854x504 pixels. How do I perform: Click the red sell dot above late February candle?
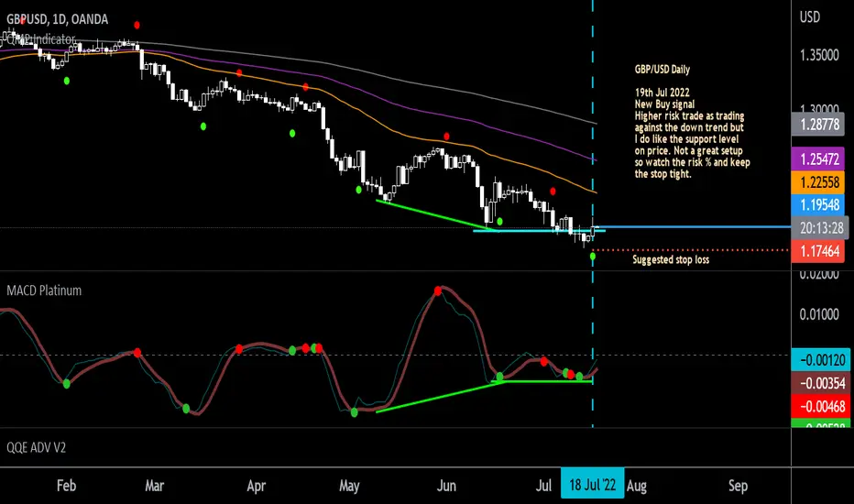137,25
